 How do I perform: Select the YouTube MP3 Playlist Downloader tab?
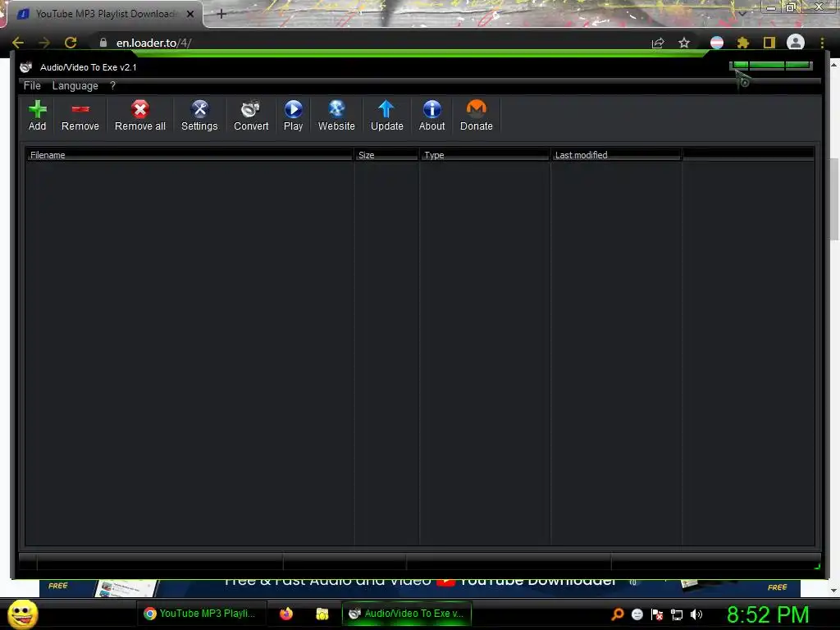point(105,14)
